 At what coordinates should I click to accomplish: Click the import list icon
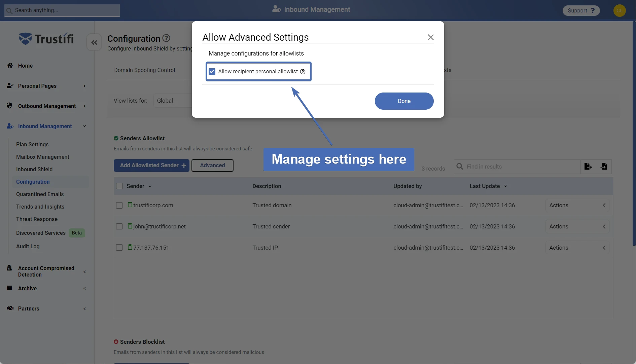(604, 167)
